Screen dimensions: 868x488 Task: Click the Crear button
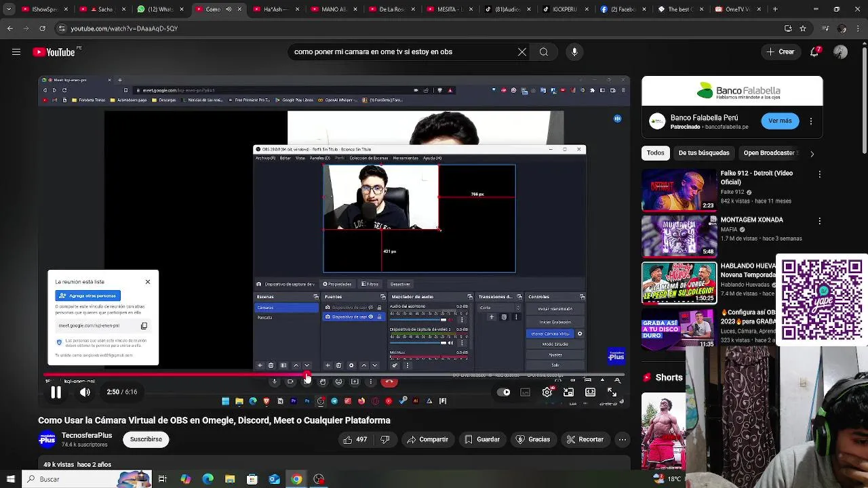tap(781, 52)
